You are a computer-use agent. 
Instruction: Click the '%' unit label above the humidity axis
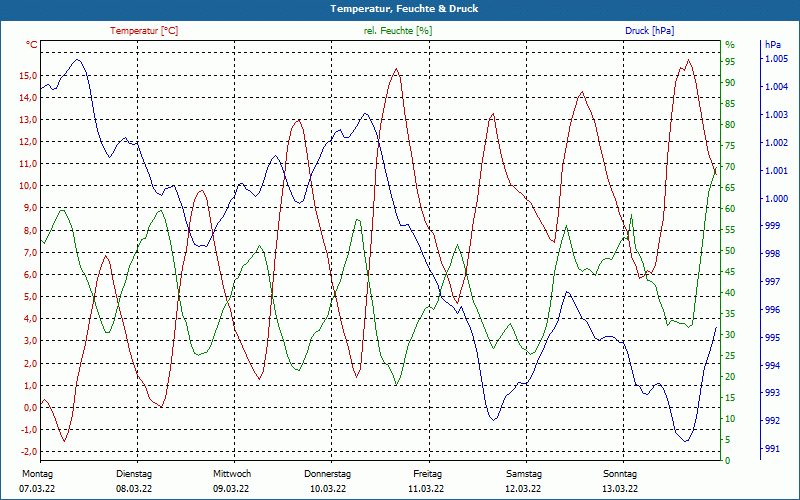pyautogui.click(x=730, y=45)
